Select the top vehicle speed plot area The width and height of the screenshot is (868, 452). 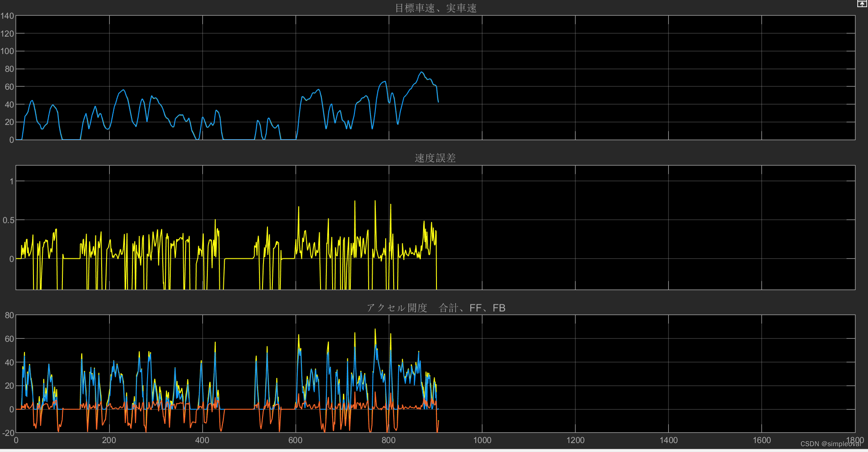pos(435,78)
